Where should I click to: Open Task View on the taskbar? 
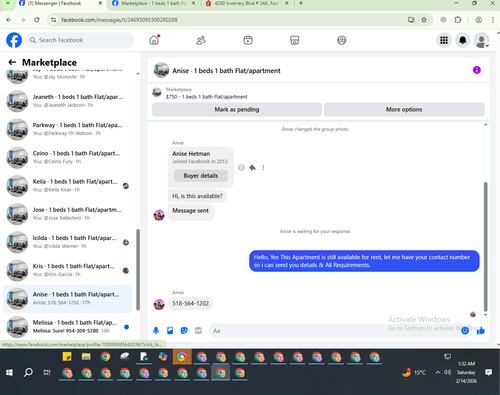pyautogui.click(x=47, y=372)
